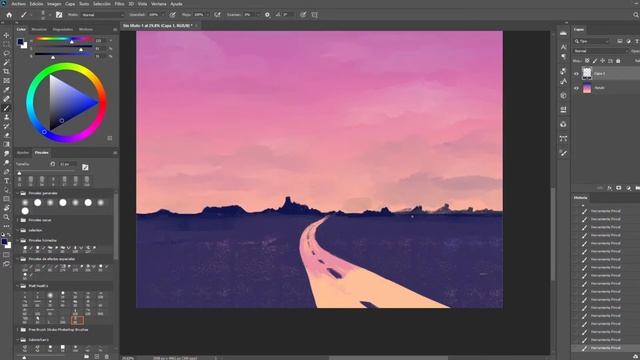This screenshot has height=360, width=640.
Task: Toggle symmetry paint options icon
Action: tap(315, 15)
